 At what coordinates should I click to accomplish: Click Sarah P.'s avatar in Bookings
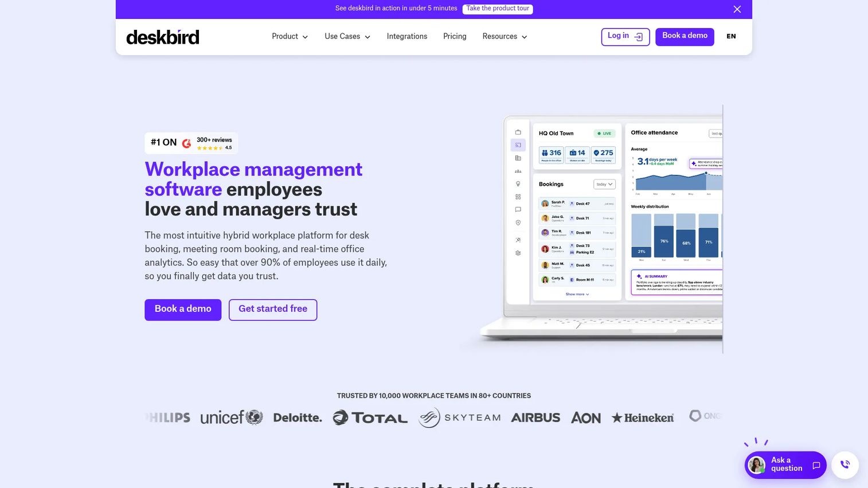click(545, 204)
